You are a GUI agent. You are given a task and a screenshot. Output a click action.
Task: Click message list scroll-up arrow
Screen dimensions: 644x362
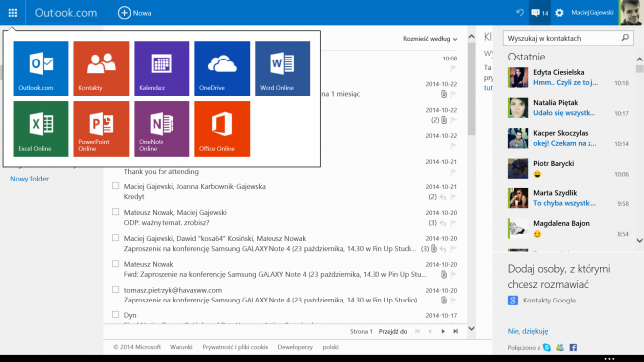point(471,36)
